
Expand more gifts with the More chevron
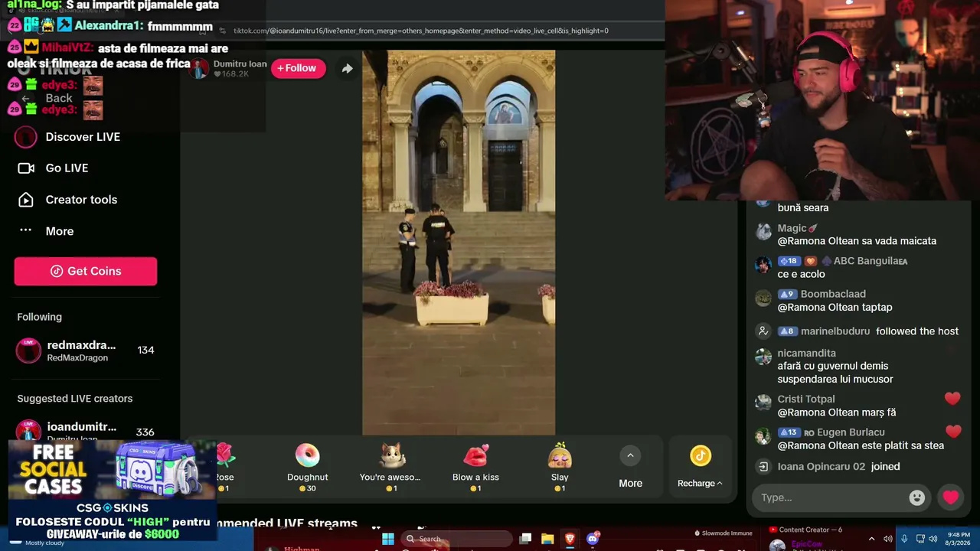[x=630, y=456]
